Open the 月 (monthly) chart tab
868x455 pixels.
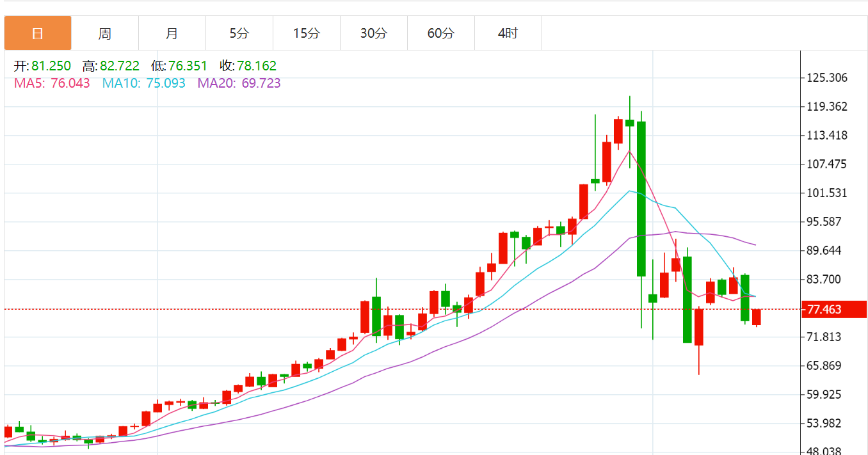[172, 33]
